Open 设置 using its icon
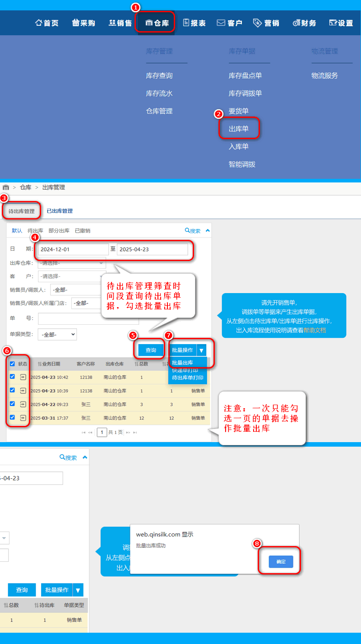Screen dimensions: 361x644 pyautogui.click(x=333, y=23)
